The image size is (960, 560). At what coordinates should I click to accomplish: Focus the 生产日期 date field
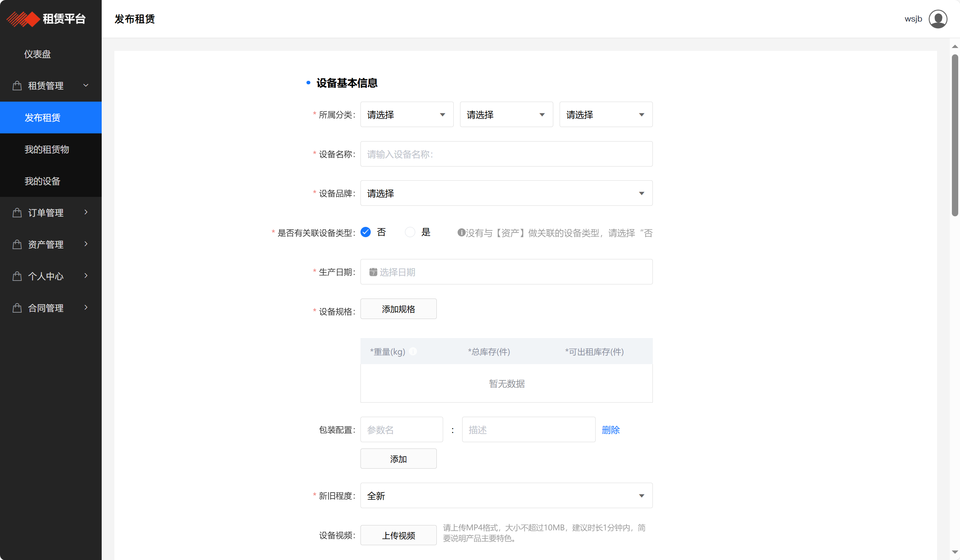pos(506,272)
